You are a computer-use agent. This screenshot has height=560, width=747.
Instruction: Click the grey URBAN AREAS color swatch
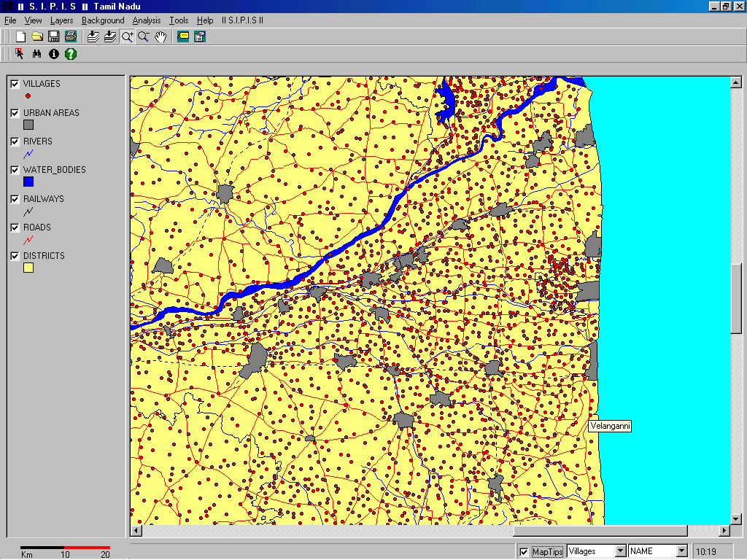tap(28, 125)
